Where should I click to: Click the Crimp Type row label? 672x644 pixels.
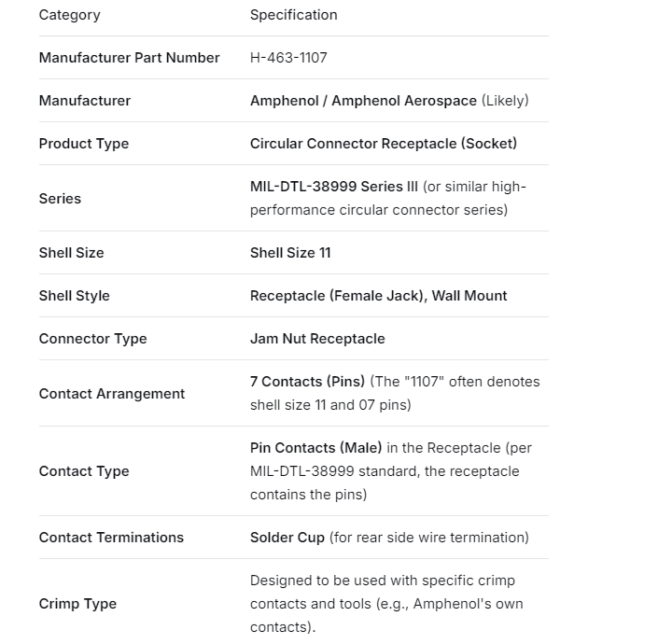tap(77, 604)
